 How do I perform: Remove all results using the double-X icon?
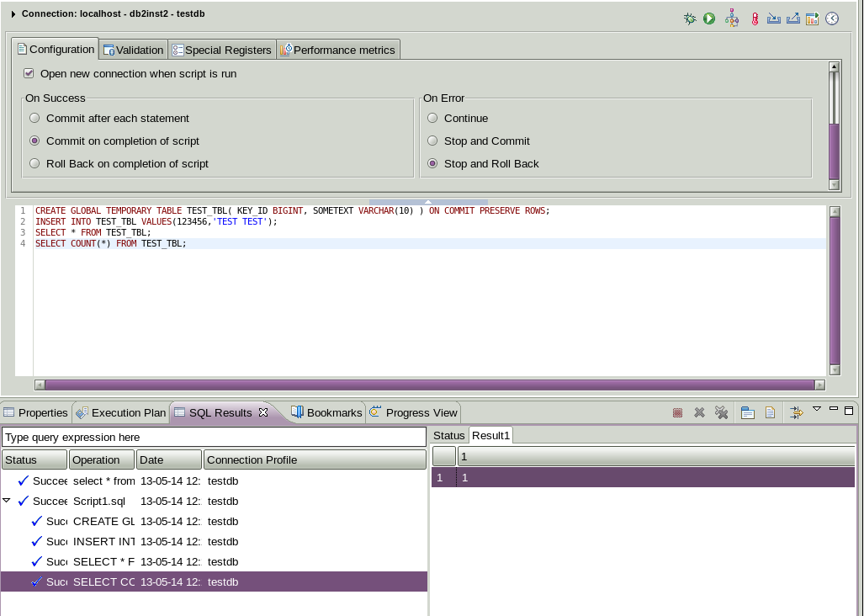(720, 412)
